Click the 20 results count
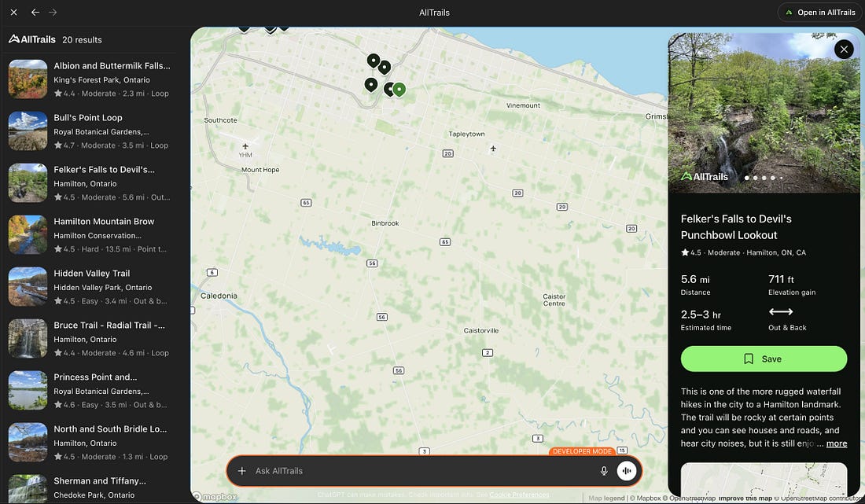865x504 pixels. (x=82, y=39)
